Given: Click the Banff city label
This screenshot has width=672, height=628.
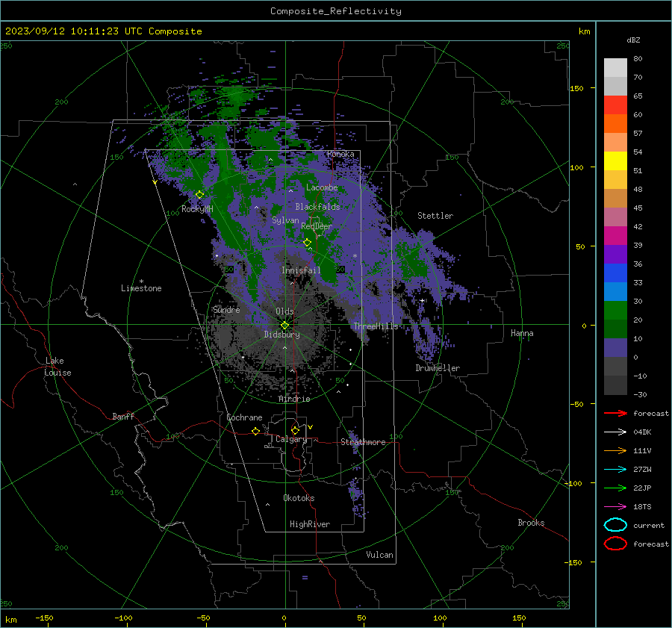Looking at the screenshot, I should click(x=123, y=416).
